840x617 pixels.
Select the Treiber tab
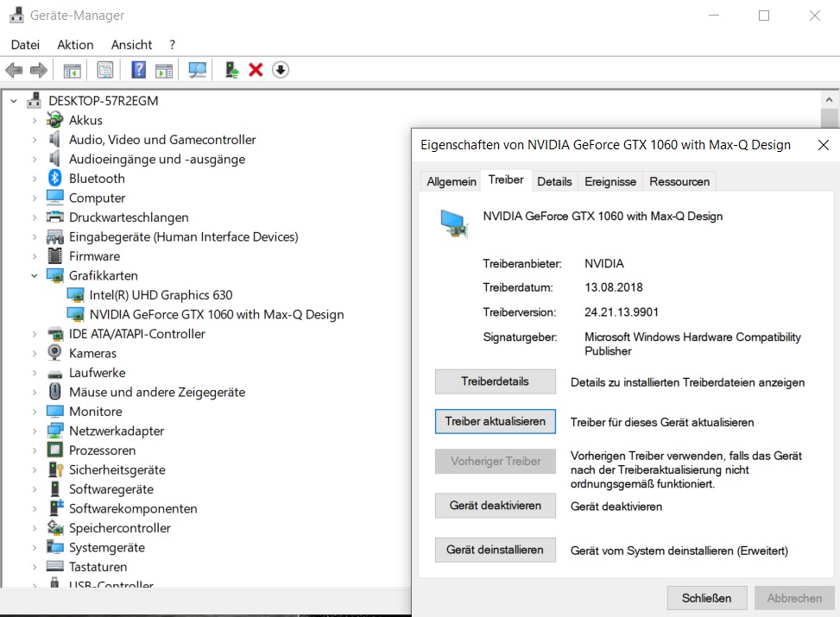(x=506, y=180)
